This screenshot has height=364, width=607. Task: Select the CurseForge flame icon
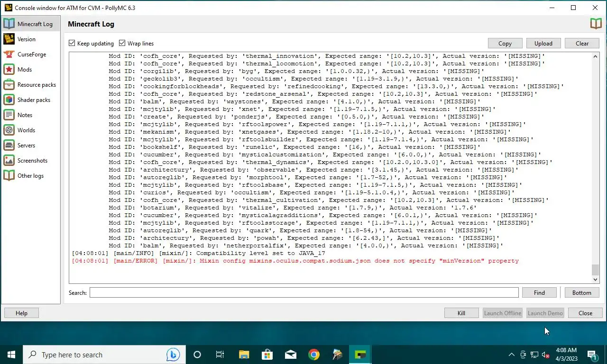click(x=9, y=55)
